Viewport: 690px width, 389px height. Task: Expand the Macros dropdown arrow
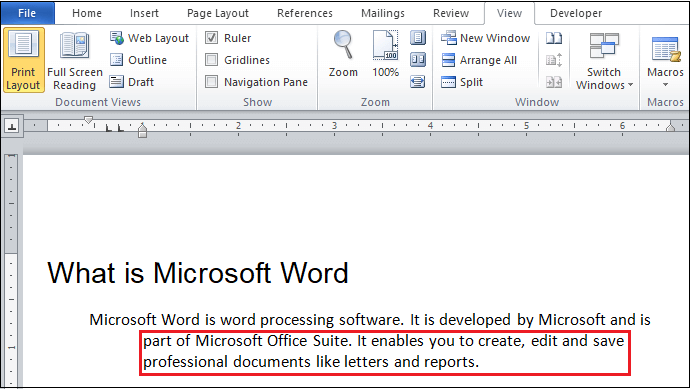[665, 85]
